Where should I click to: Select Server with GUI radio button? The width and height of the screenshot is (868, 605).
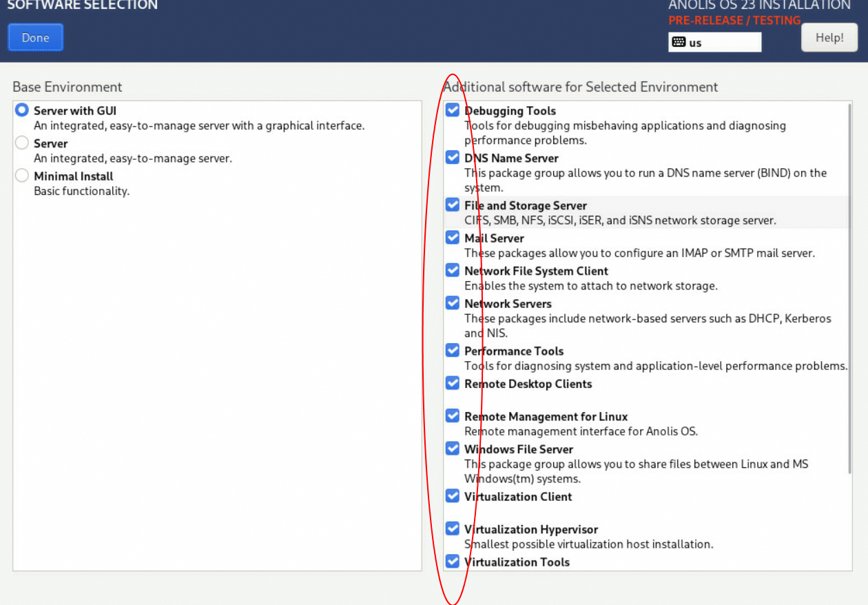coord(22,110)
